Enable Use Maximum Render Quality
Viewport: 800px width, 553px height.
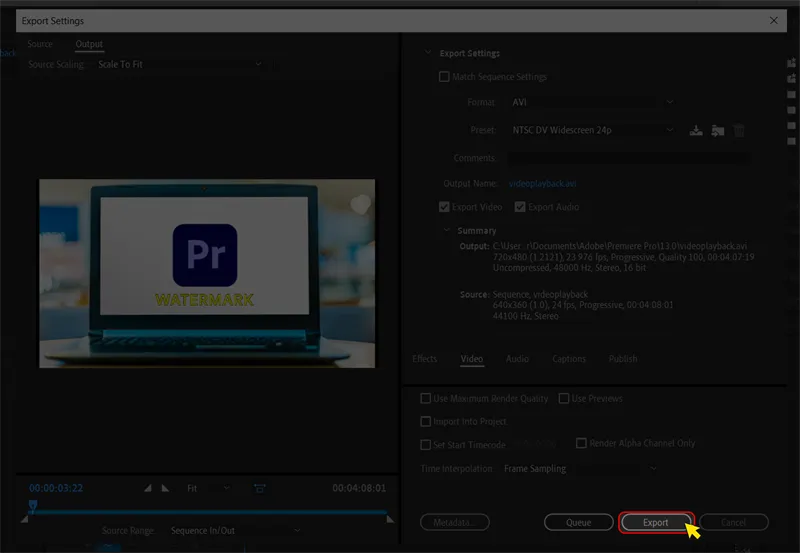[x=426, y=398]
